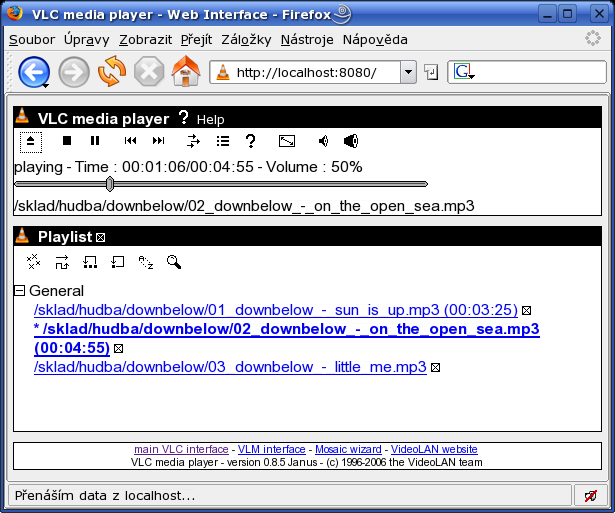The image size is (615, 513).
Task: Click the status bar security icon
Action: point(591,496)
